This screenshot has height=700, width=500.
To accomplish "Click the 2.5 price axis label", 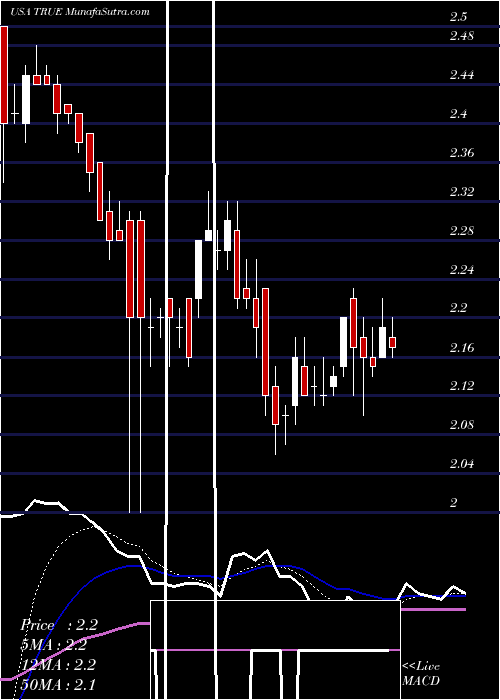I will [458, 17].
